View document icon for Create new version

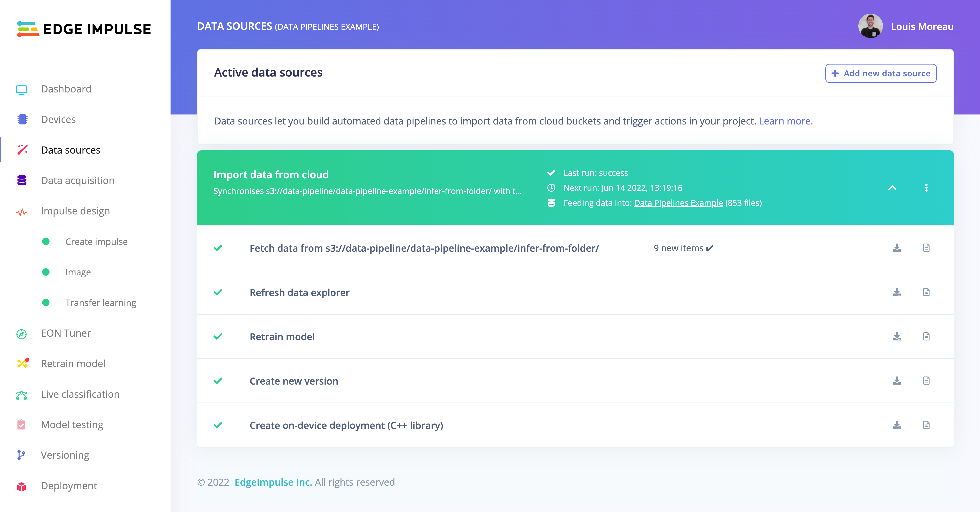926,380
